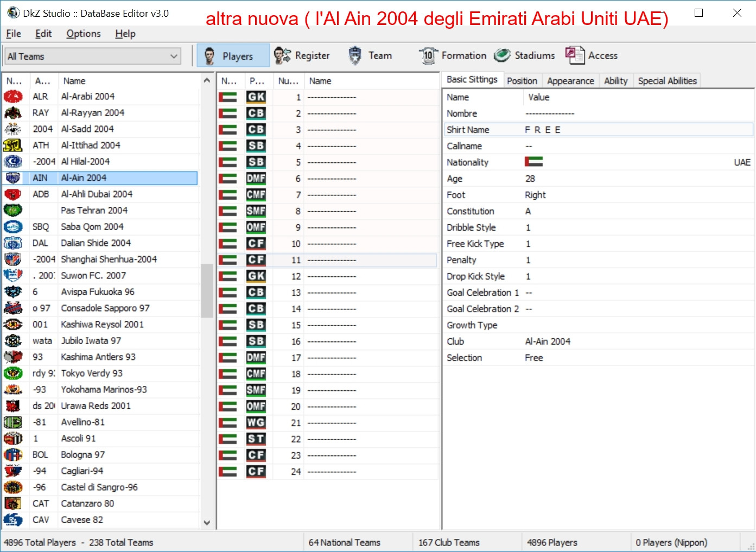Click the Constitution value A
Image resolution: width=756 pixels, height=552 pixels.
528,211
